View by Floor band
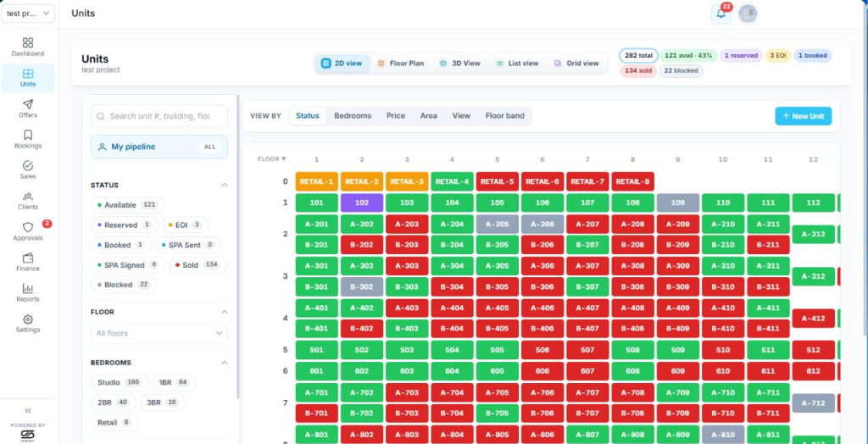The height and width of the screenshot is (444, 868). [x=505, y=116]
